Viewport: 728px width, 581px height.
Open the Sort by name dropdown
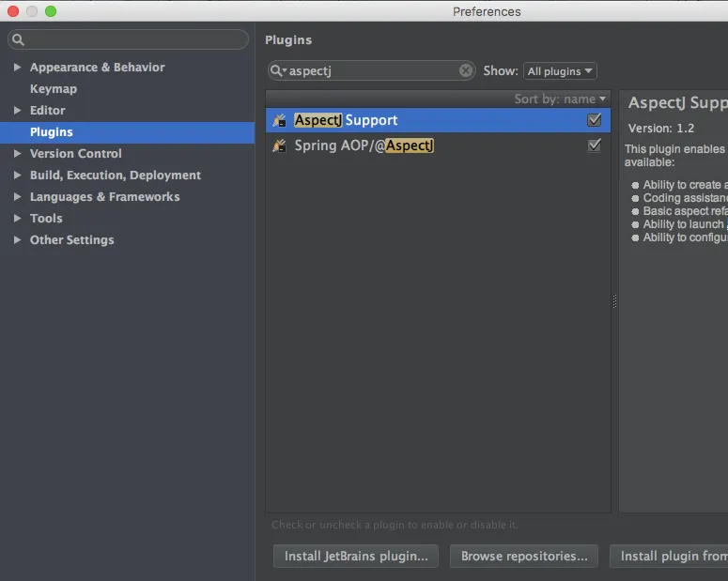(560, 99)
